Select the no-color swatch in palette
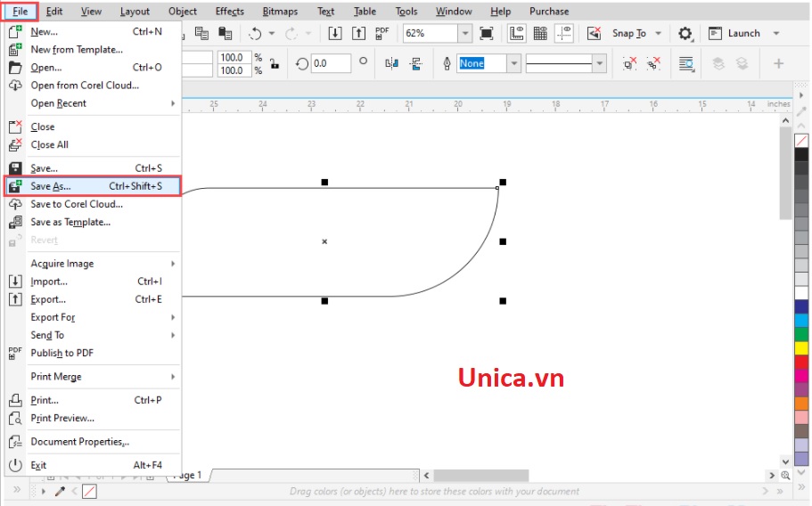 tap(801, 140)
